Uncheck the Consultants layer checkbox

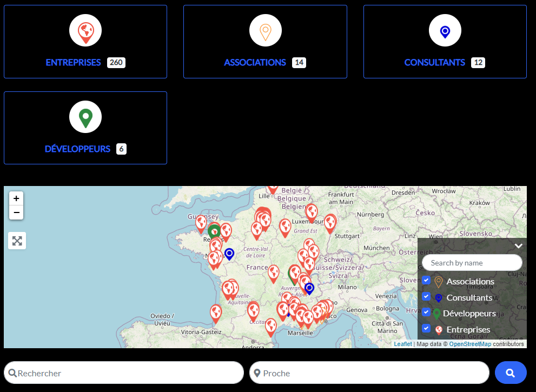[426, 296]
